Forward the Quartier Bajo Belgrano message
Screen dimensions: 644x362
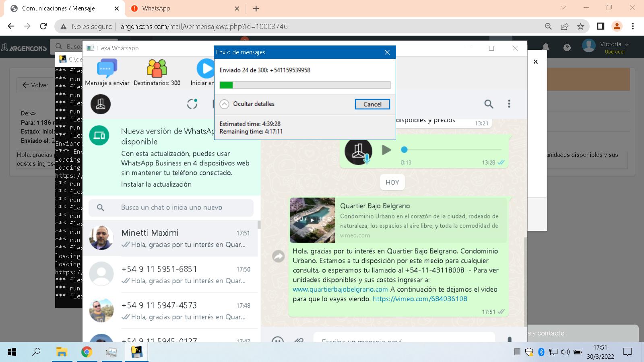[x=279, y=256]
